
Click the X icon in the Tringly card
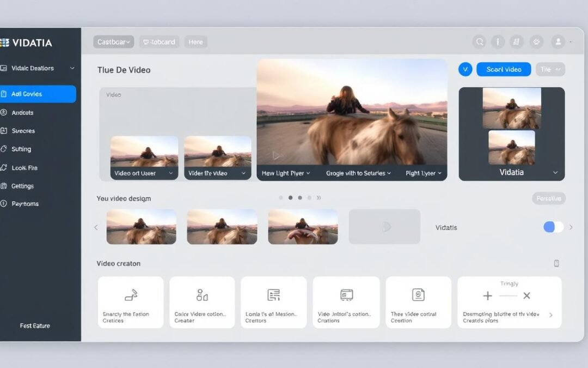pos(526,296)
